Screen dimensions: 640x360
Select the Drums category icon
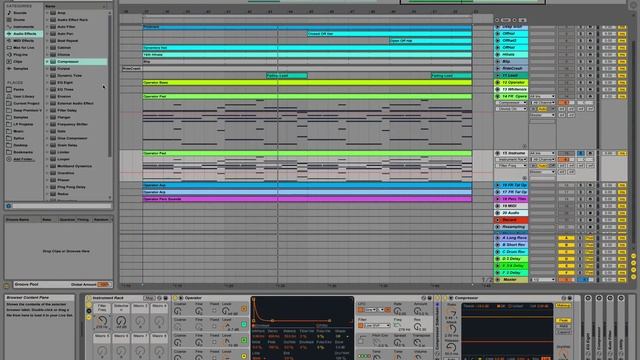[x=9, y=20]
